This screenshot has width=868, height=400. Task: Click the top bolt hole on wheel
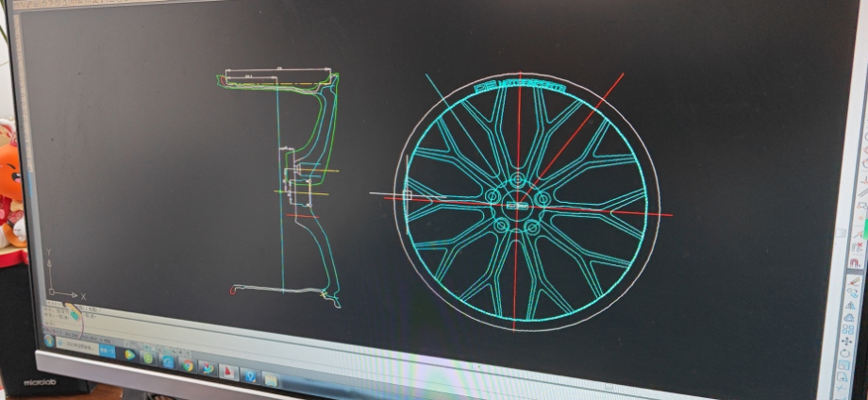coord(517,179)
